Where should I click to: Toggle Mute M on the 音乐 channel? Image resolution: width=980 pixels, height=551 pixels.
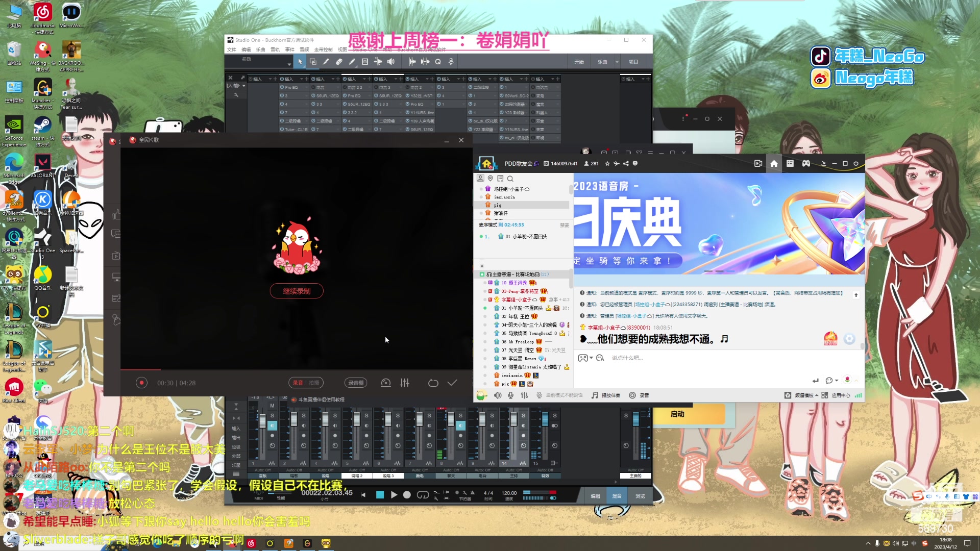(x=272, y=406)
